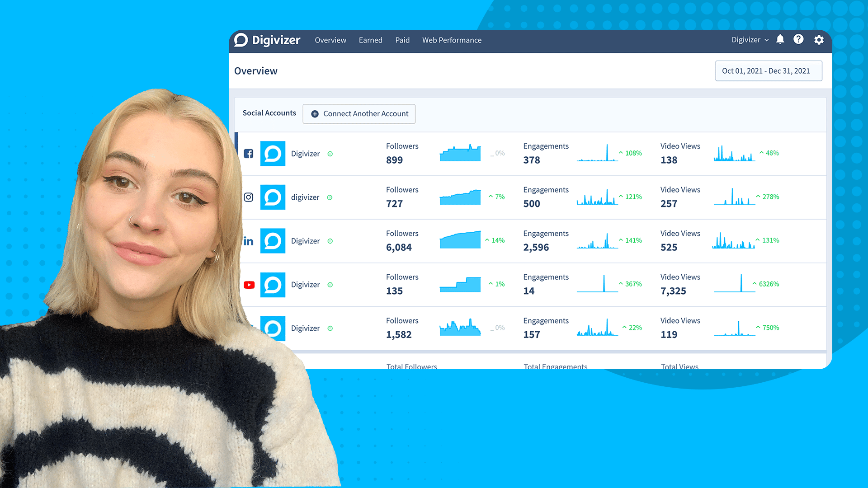This screenshot has height=488, width=868.
Task: Click the Facebook platform icon
Action: 249,154
